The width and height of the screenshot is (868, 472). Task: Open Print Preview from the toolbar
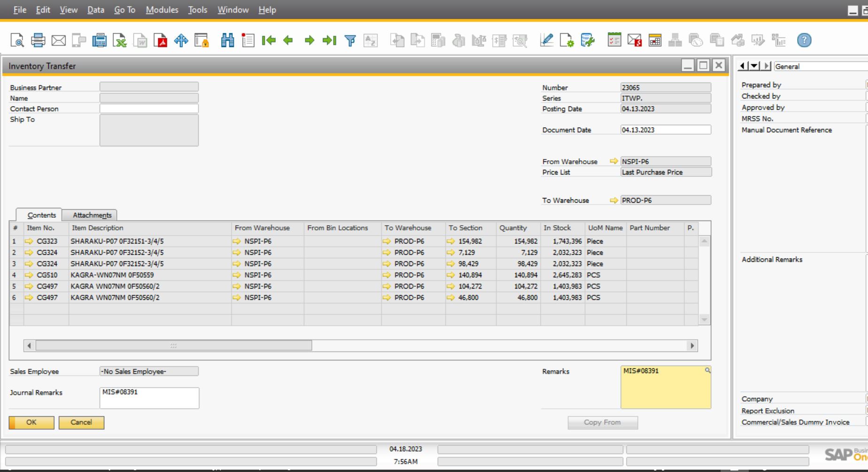pyautogui.click(x=17, y=40)
